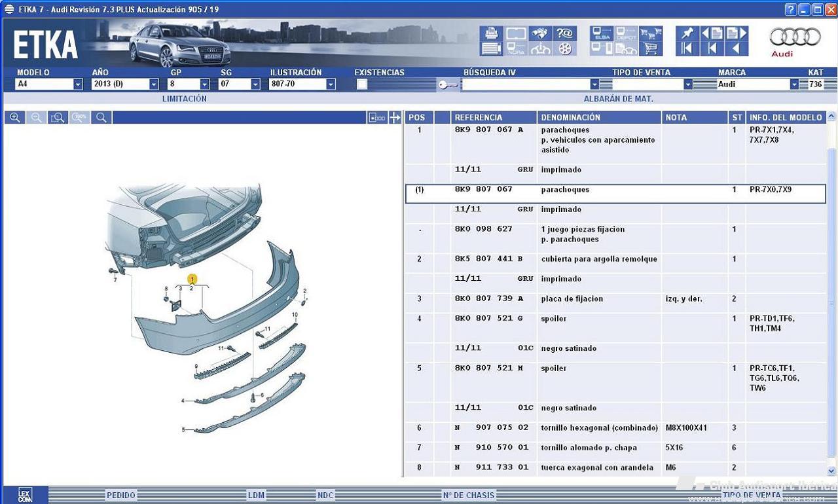Click the NDC button
The image size is (838, 504).
[x=325, y=495]
